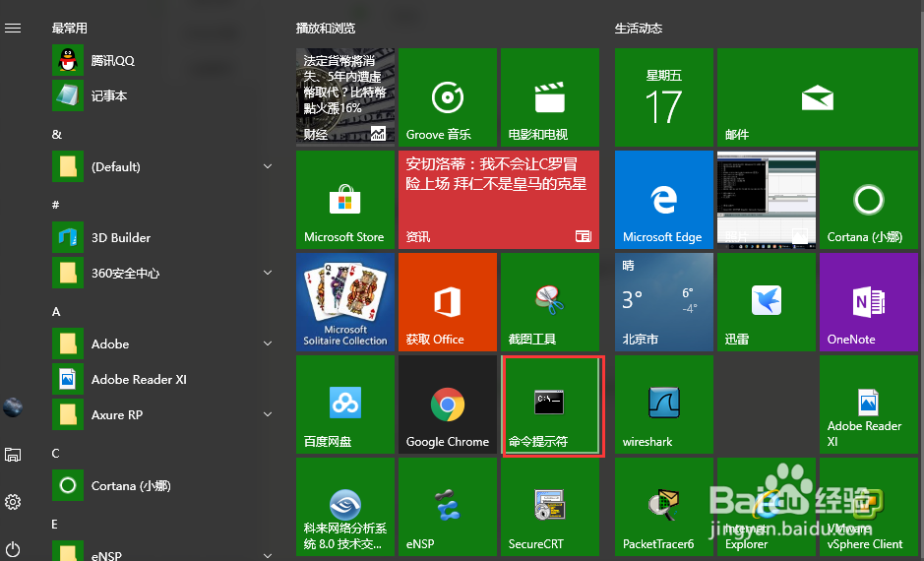Open the 邮件 mail tile
This screenshot has height=561, width=924.
click(x=818, y=97)
